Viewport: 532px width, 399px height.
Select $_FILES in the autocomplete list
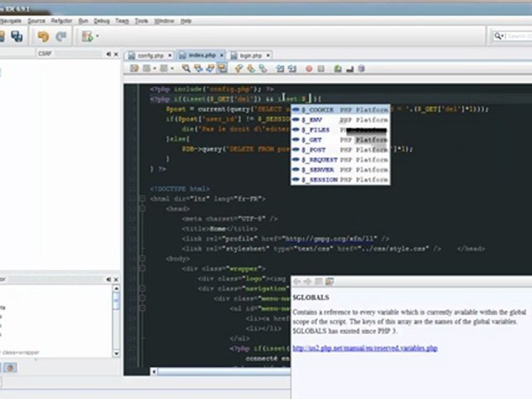(x=340, y=130)
